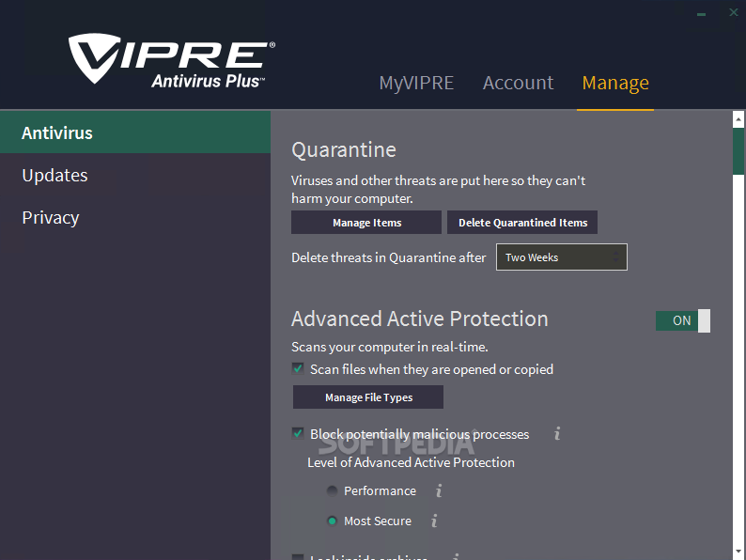Select the Most Secure protection level
This screenshot has width=746, height=560.
pyautogui.click(x=332, y=521)
